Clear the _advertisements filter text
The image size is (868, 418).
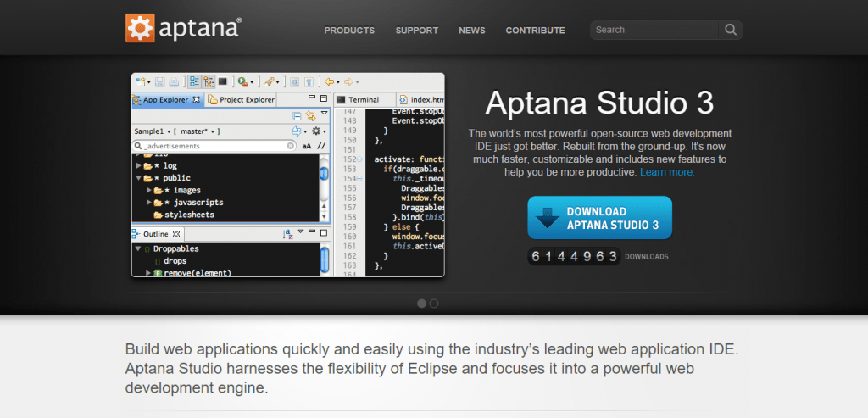click(291, 146)
